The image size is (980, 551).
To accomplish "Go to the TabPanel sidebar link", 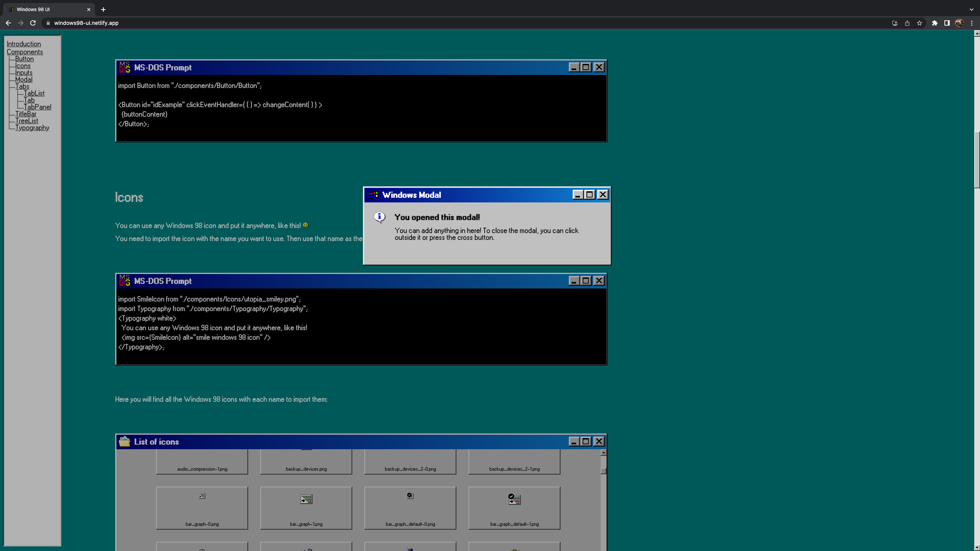I will 37,107.
